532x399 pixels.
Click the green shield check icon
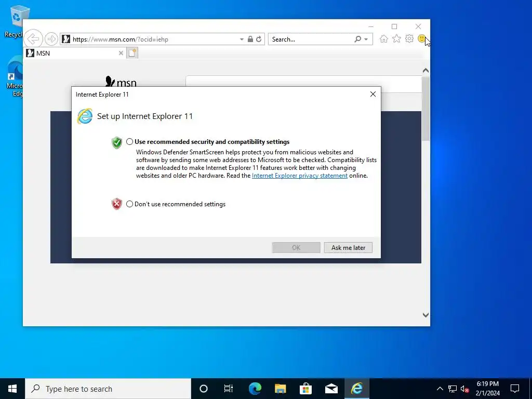click(117, 143)
